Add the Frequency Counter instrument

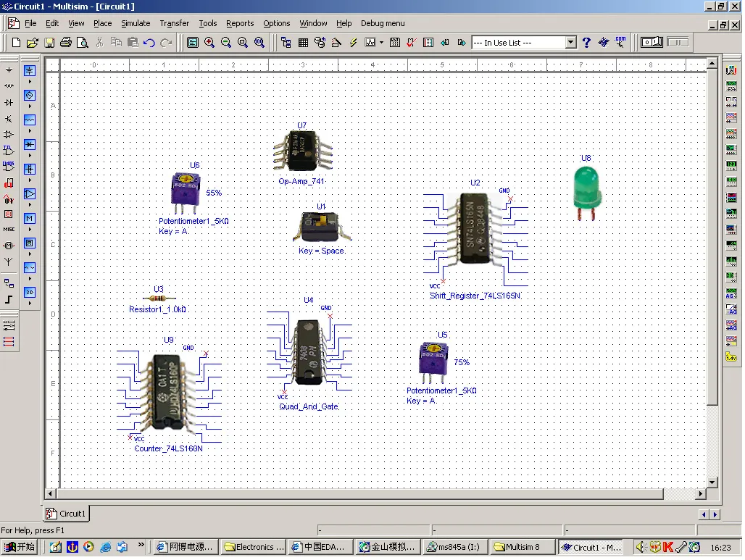click(x=731, y=166)
